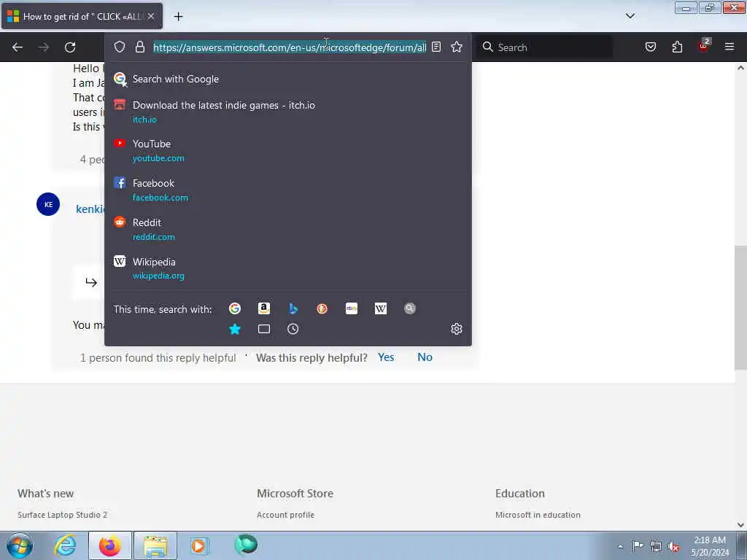Open the 'Surface Laptop Studio 2' footer link

click(63, 515)
